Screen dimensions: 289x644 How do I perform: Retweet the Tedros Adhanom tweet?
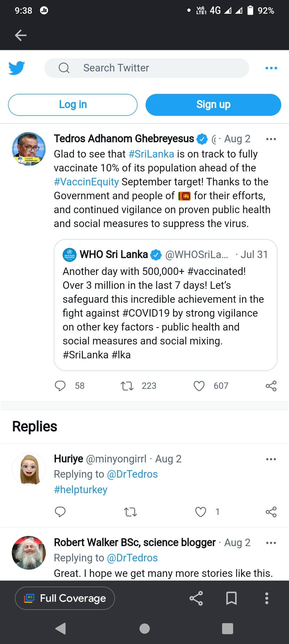tap(127, 386)
